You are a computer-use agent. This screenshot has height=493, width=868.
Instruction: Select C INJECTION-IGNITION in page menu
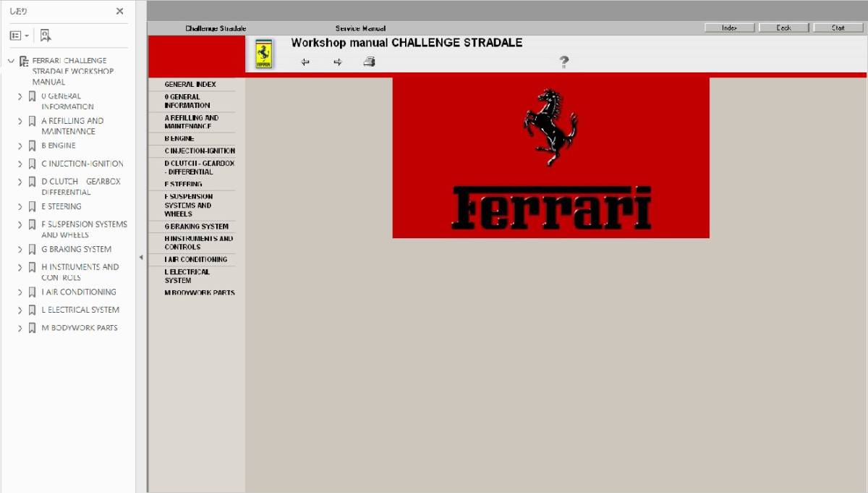point(200,151)
